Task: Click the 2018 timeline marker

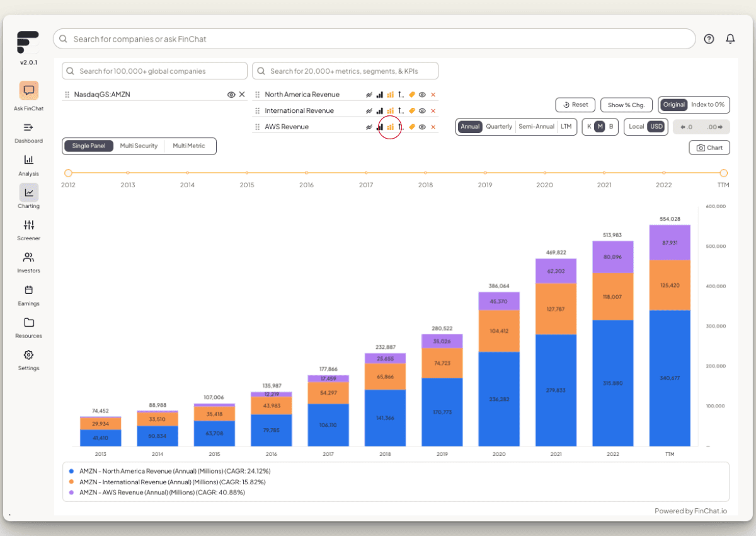Action: (x=425, y=173)
